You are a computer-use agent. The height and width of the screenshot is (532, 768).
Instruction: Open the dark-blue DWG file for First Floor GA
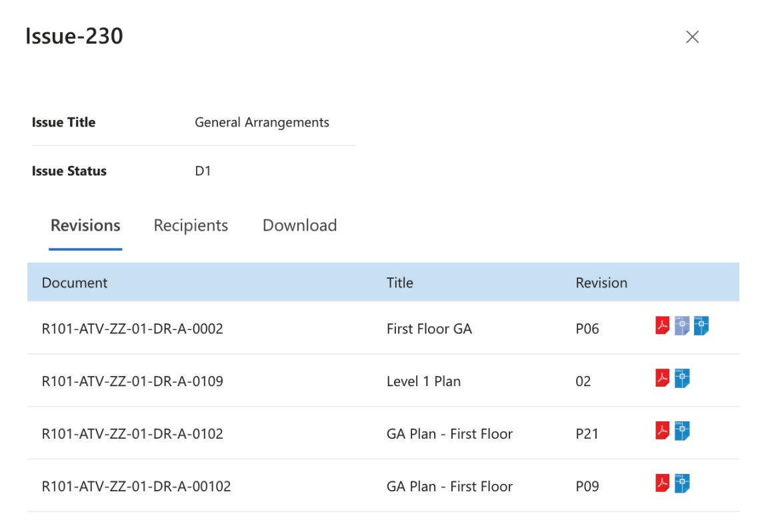[x=701, y=325]
